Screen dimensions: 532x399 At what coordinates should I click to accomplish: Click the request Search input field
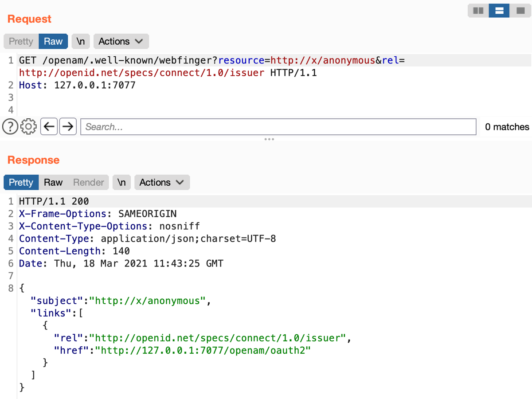tap(278, 127)
